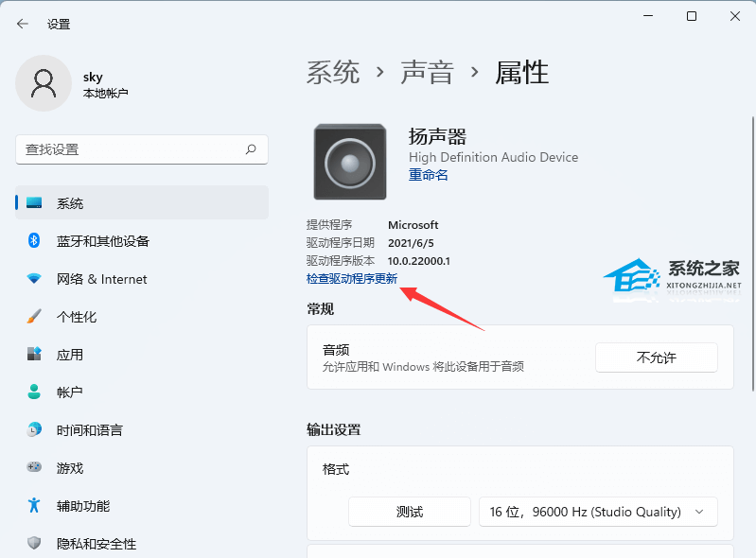This screenshot has width=756, height=558.
Task: Open 蓝牙和其他设备 settings
Action: pos(142,240)
